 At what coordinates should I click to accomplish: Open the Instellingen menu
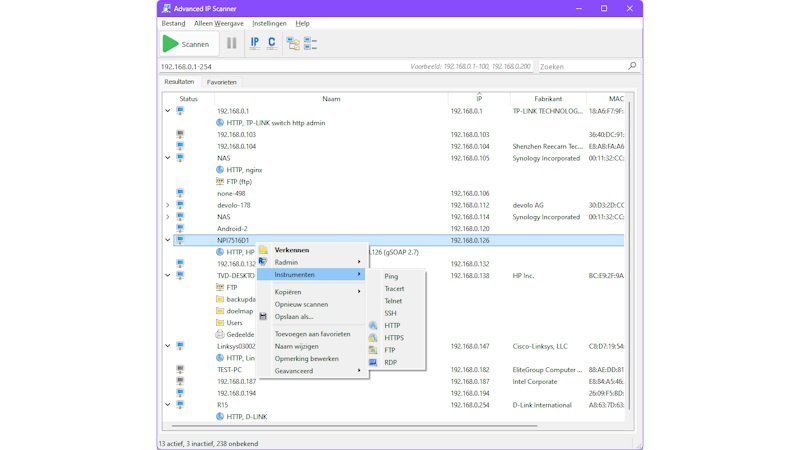269,23
